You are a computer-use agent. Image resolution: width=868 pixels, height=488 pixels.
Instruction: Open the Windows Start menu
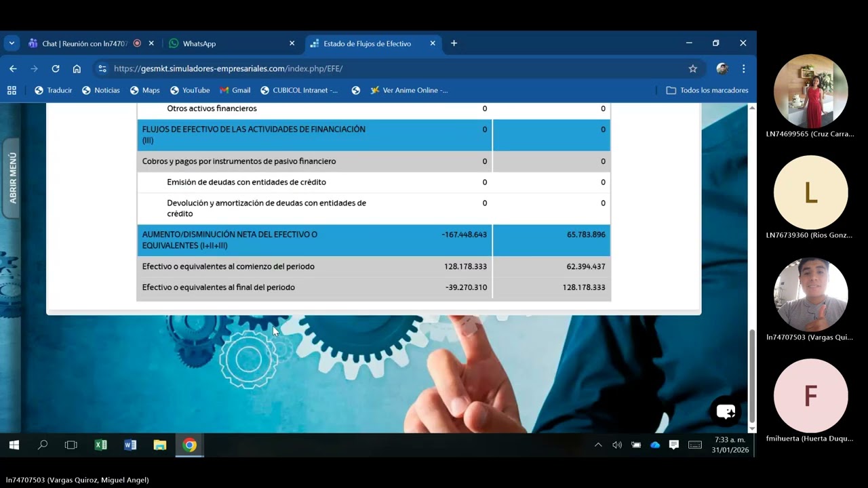pos(14,445)
